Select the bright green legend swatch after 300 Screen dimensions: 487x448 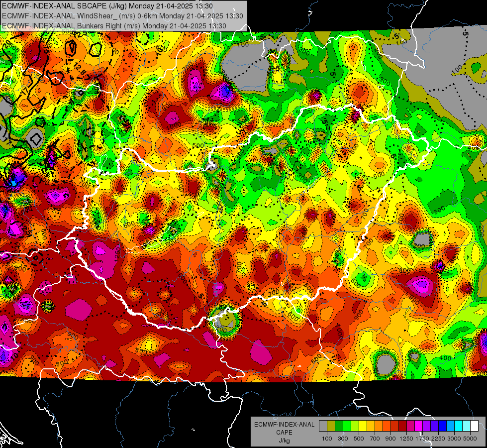[x=347, y=426]
